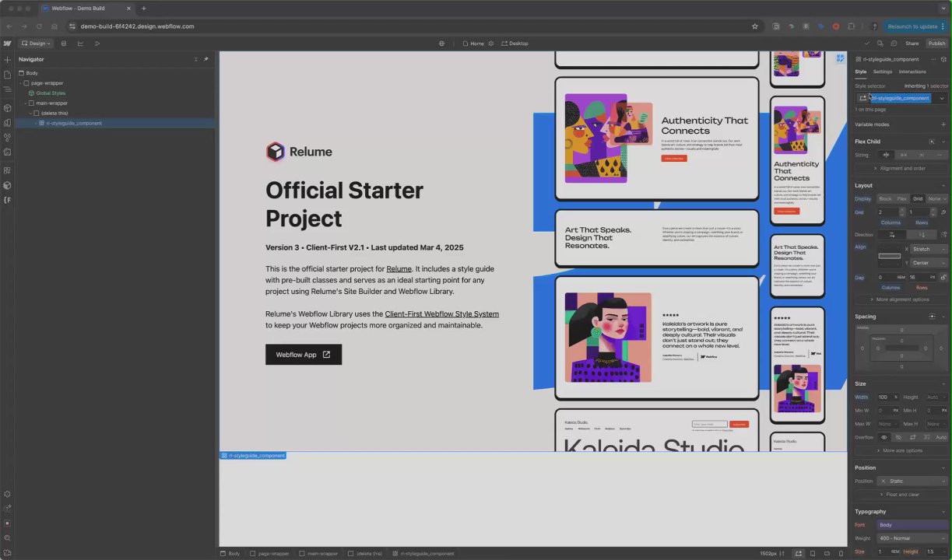This screenshot has width=952, height=560.
Task: Click the spacing options icon in Spacing header
Action: (x=933, y=317)
